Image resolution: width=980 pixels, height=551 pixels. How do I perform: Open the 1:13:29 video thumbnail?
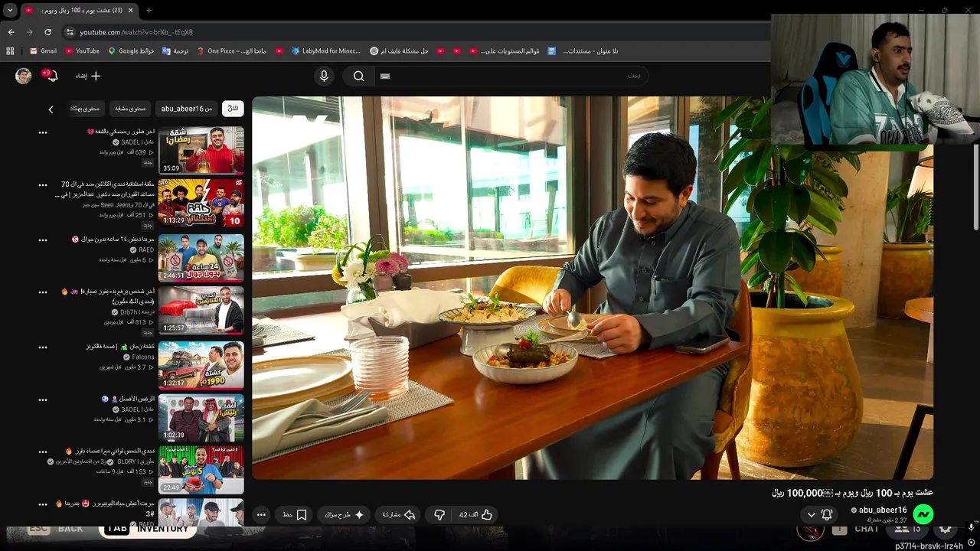click(x=201, y=203)
